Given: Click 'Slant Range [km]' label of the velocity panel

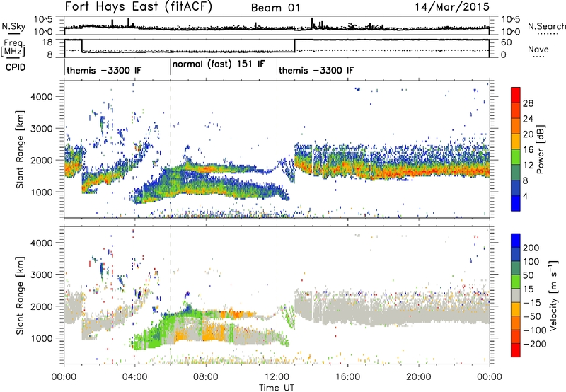Looking at the screenshot, I should [20, 296].
